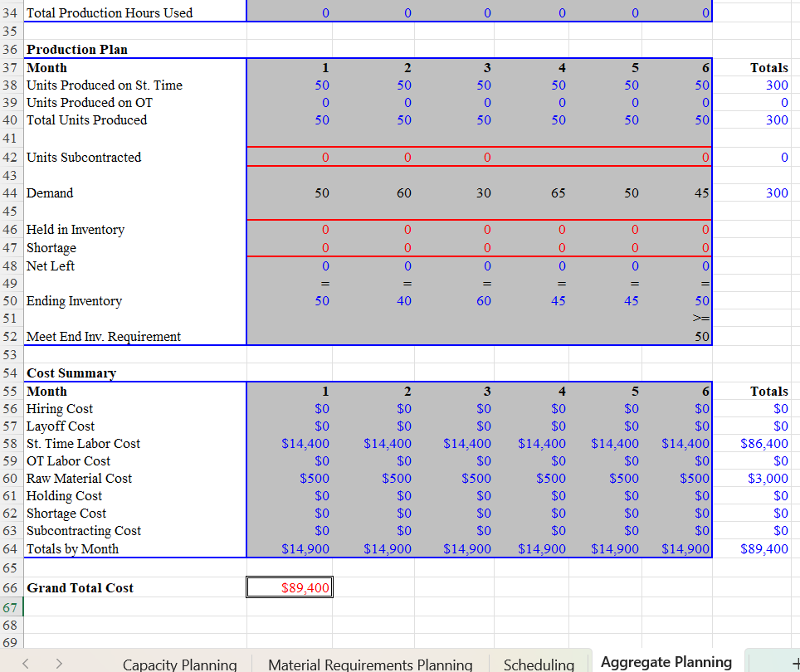Image resolution: width=800 pixels, height=672 pixels.
Task: Click Ending Inventory value 60
Action: 484,301
